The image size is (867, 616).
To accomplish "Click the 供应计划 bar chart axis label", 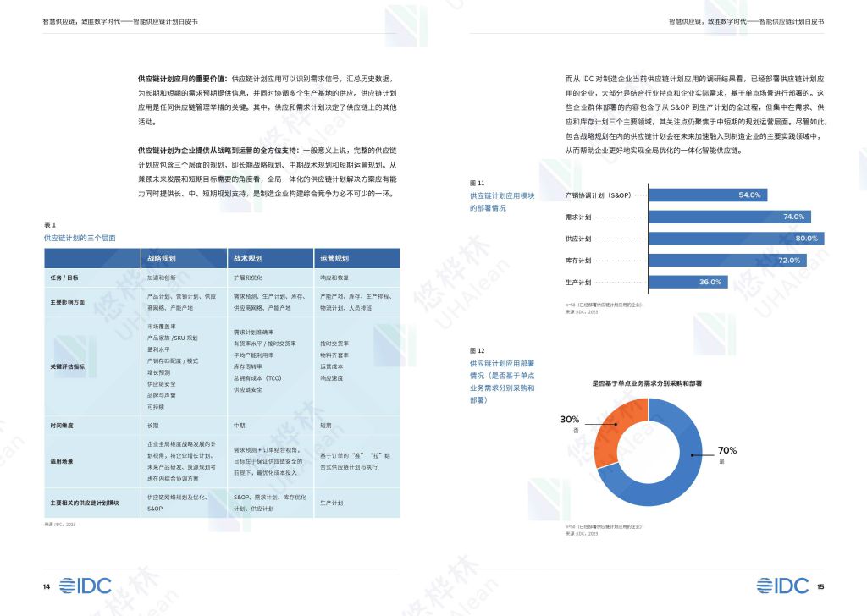I will [577, 239].
